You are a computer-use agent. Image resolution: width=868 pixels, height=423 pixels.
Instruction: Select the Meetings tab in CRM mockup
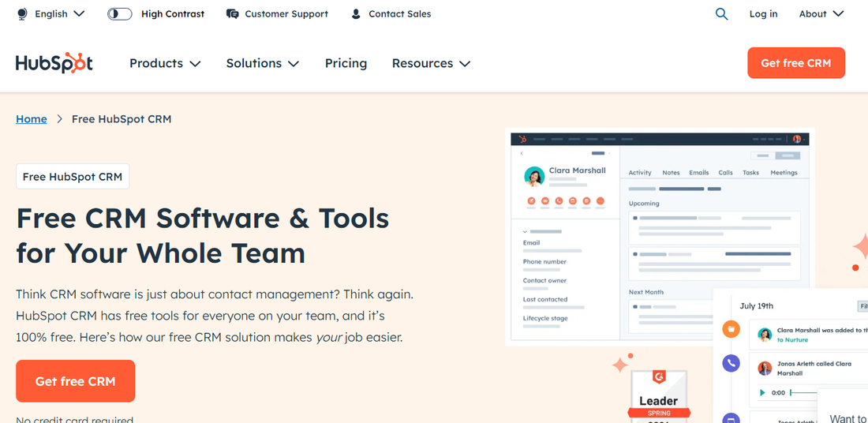pyautogui.click(x=784, y=173)
